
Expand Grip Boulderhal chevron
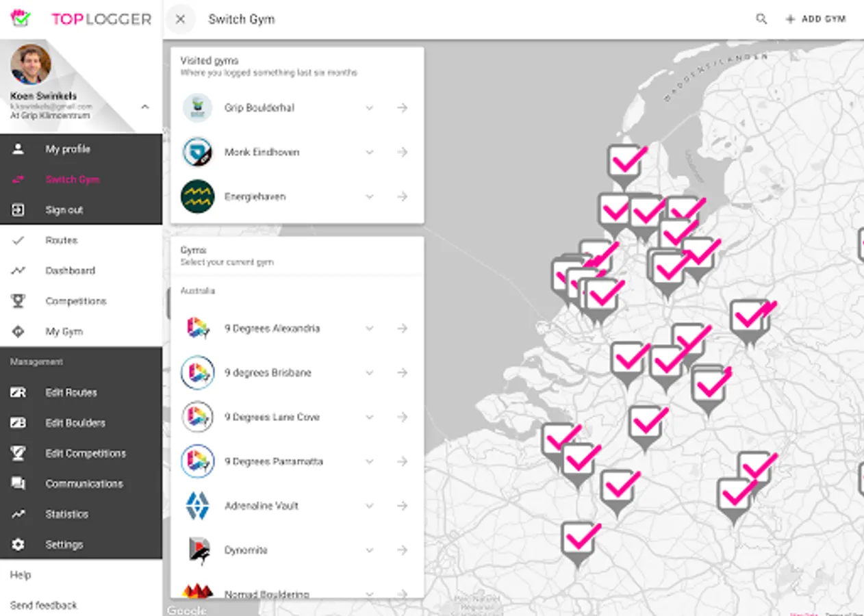[x=370, y=107]
